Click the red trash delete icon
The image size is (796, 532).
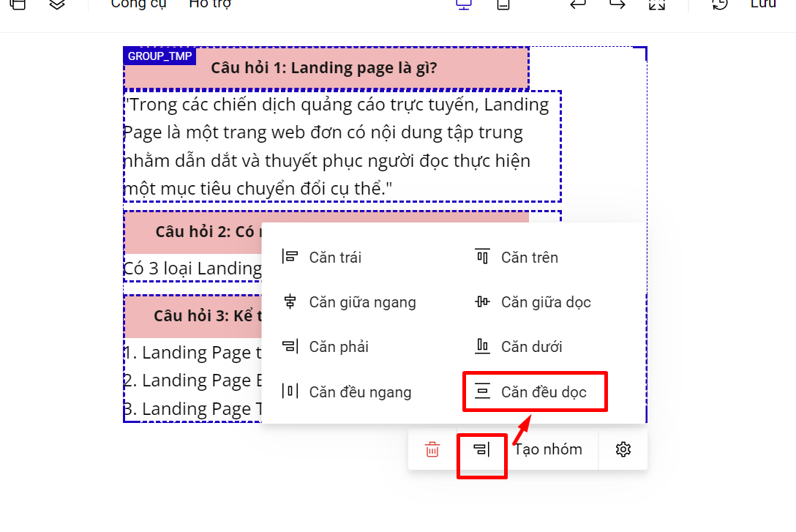432,449
